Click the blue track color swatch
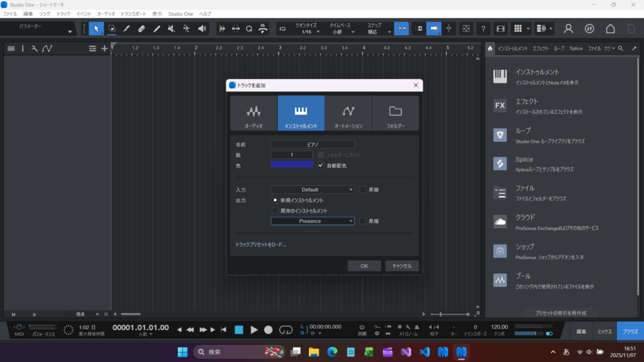The image size is (644, 362). [292, 165]
